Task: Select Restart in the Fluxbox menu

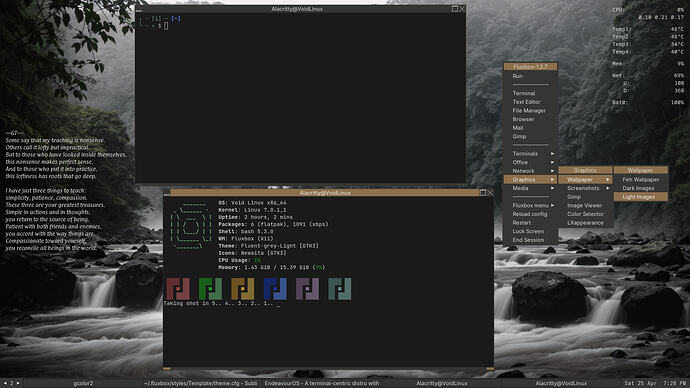Action: coord(530,223)
